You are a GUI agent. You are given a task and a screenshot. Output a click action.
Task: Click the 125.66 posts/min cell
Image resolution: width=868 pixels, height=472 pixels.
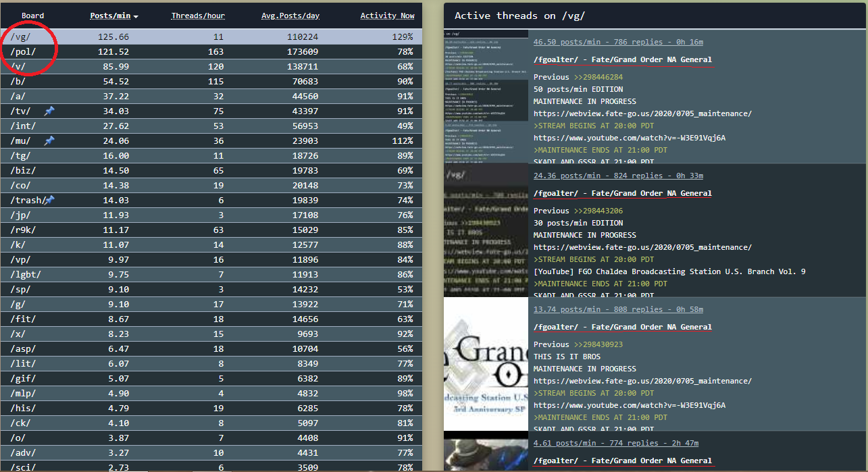[113, 36]
